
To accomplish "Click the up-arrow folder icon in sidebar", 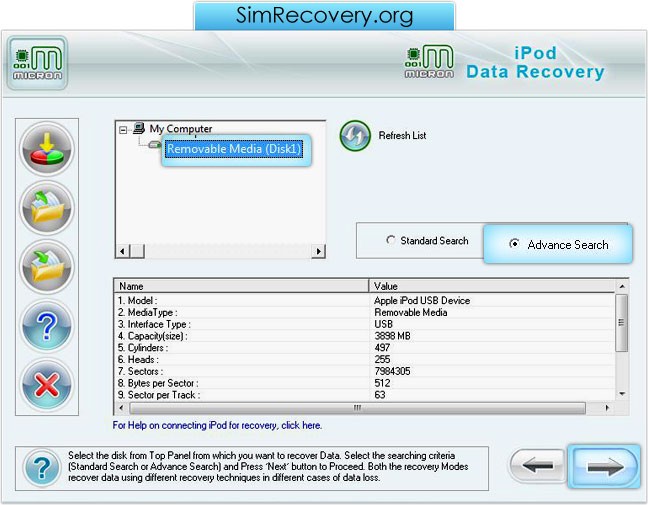I will pos(47,208).
